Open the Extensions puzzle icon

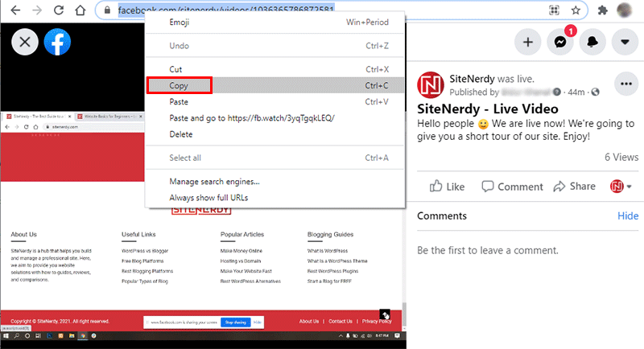pyautogui.click(x=602, y=10)
